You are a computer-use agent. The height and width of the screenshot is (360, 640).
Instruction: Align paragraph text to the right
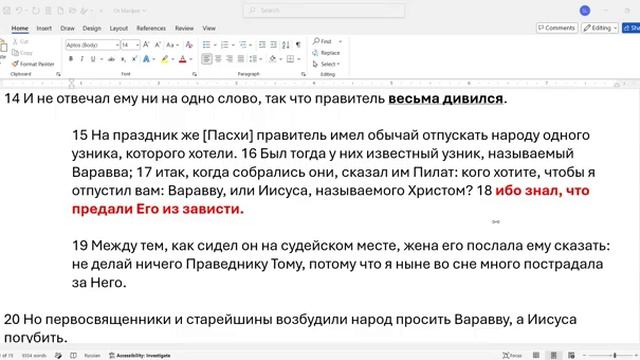click(x=229, y=59)
